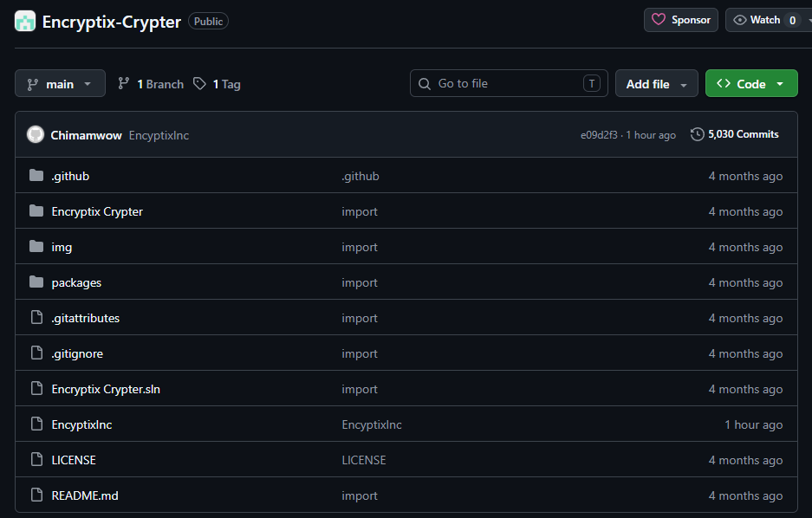Click the Chimamwow user avatar
The height and width of the screenshot is (518, 812).
point(36,135)
